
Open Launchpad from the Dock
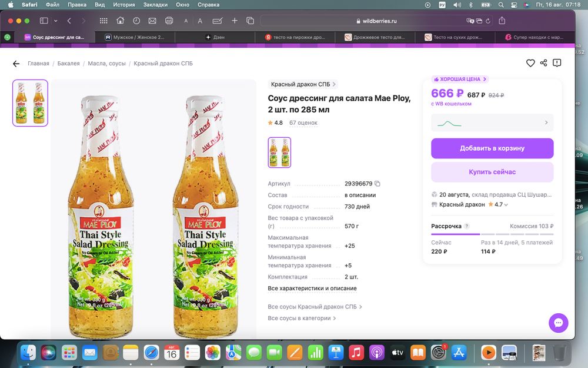[x=69, y=353]
